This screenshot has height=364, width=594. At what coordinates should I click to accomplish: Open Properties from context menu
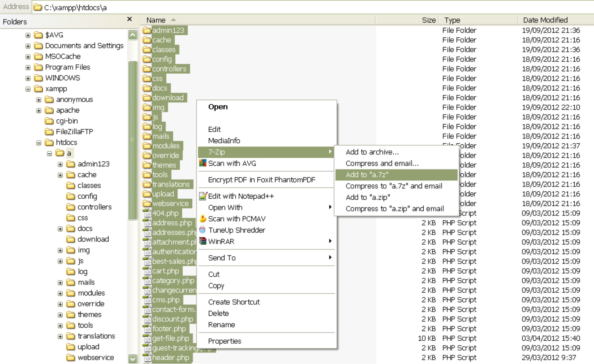click(224, 341)
